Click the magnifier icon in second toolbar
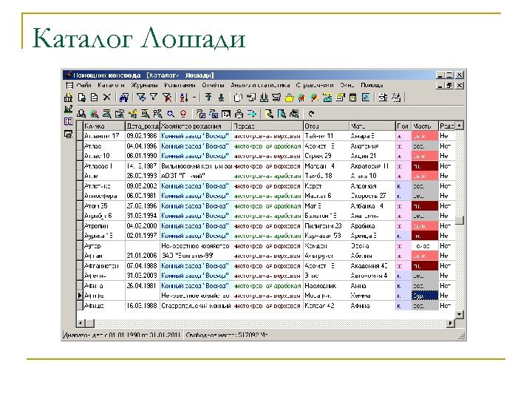532x399 pixels. point(171,114)
